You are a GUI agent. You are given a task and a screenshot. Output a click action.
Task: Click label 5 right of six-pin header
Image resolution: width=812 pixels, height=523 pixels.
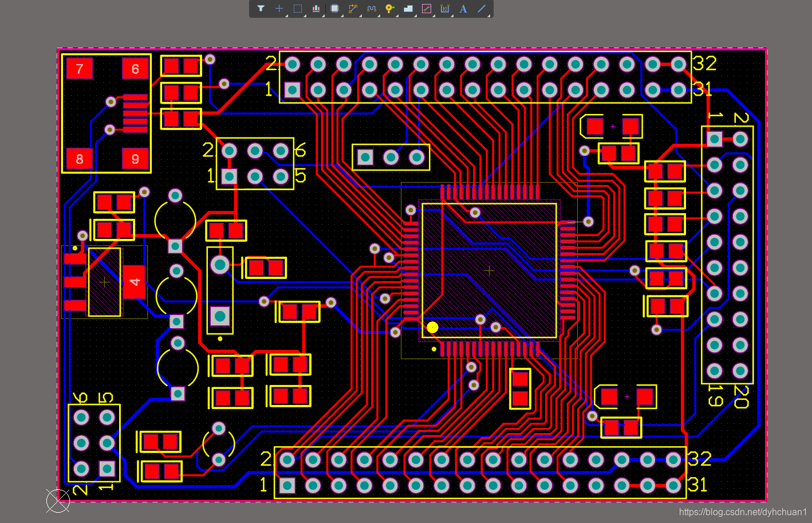301,176
